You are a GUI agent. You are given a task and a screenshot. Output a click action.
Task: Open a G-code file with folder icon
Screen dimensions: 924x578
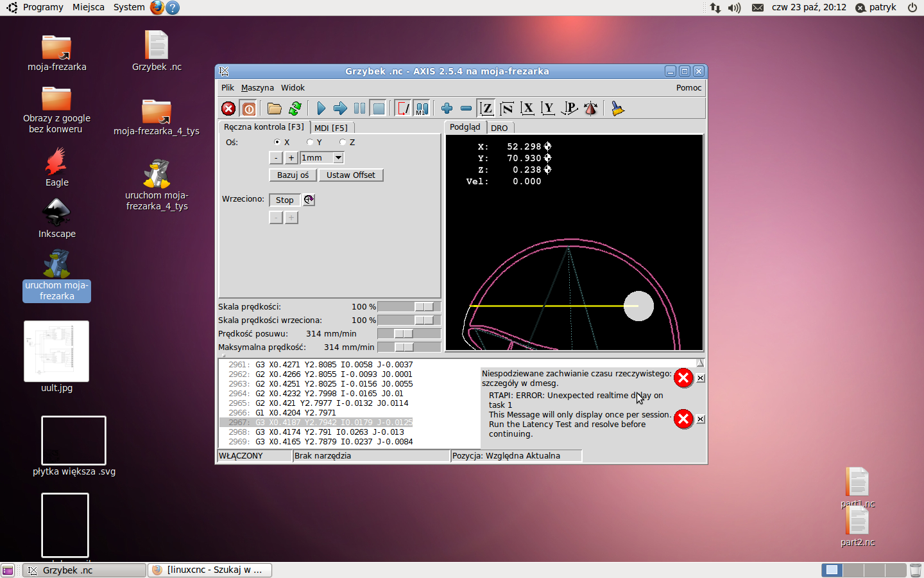tap(275, 109)
